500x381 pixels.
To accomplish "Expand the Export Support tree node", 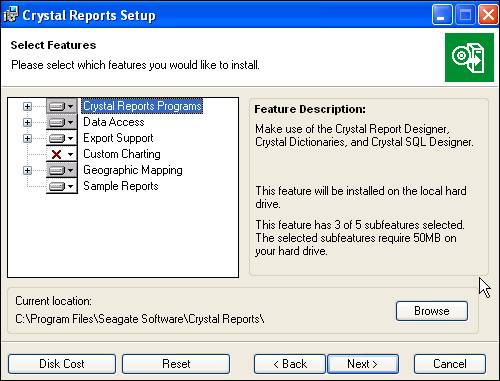I will [27, 138].
